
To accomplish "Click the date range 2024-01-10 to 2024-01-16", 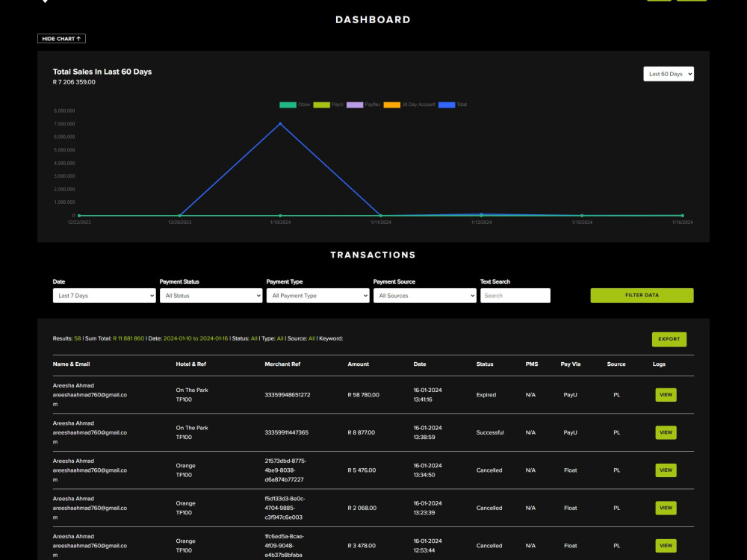I will point(195,338).
